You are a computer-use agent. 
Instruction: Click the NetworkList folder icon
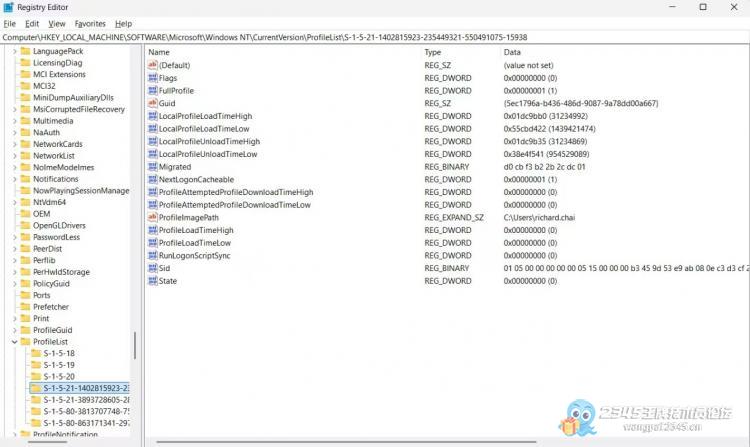(x=24, y=156)
